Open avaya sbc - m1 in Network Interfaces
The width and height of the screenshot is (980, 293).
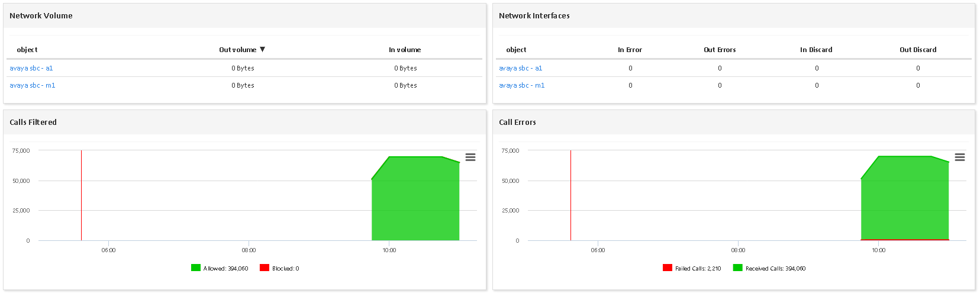point(522,85)
